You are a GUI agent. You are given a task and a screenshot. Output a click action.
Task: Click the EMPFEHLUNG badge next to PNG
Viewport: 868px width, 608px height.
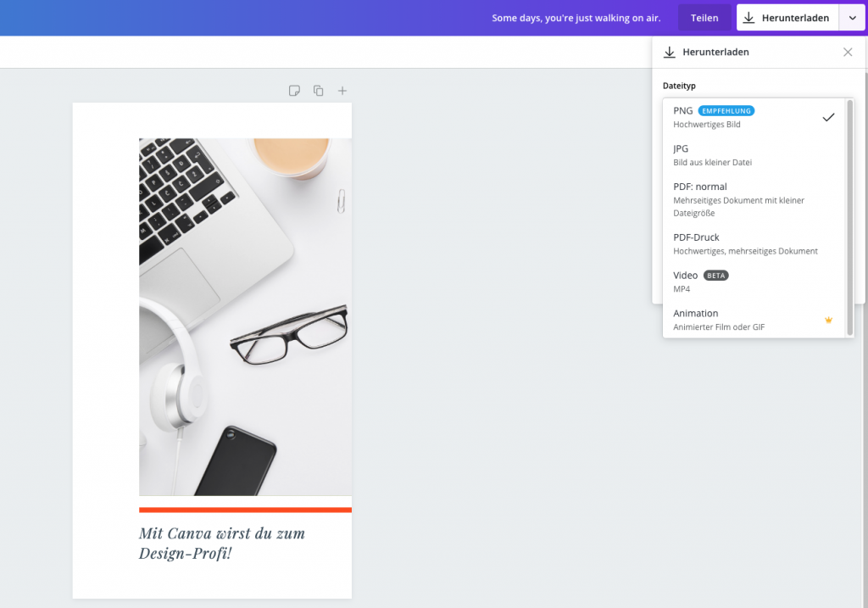click(726, 111)
